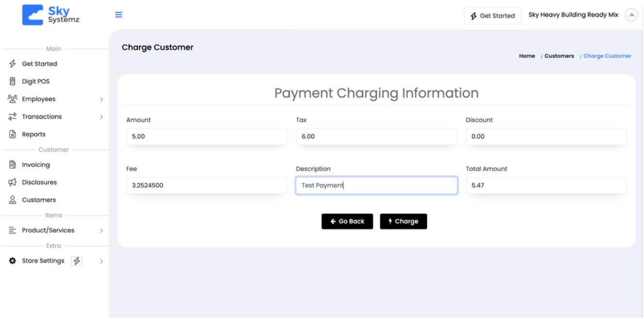Viewport: 644px width, 319px height.
Task: Click the top Get Started button
Action: coord(493,16)
